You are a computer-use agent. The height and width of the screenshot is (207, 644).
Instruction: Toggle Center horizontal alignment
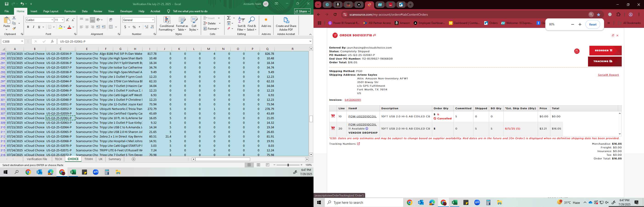87,27
